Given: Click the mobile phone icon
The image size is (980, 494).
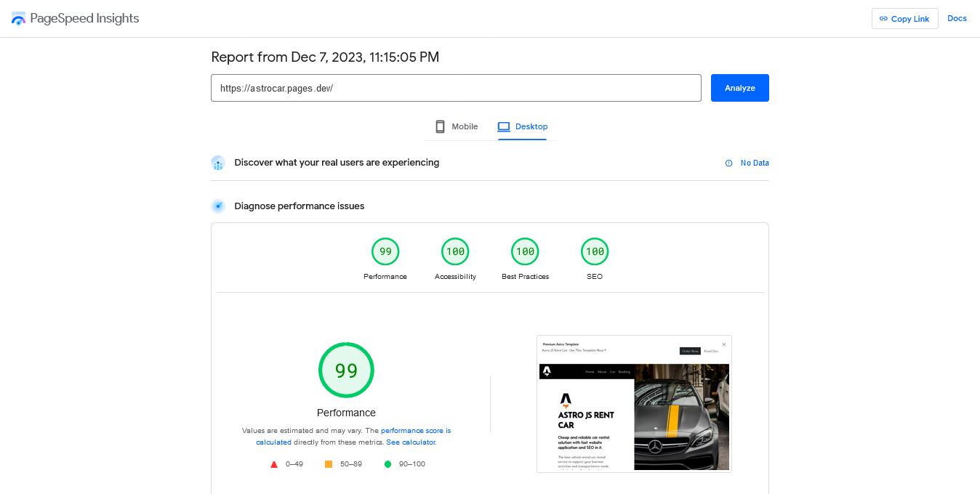Looking at the screenshot, I should pos(440,126).
